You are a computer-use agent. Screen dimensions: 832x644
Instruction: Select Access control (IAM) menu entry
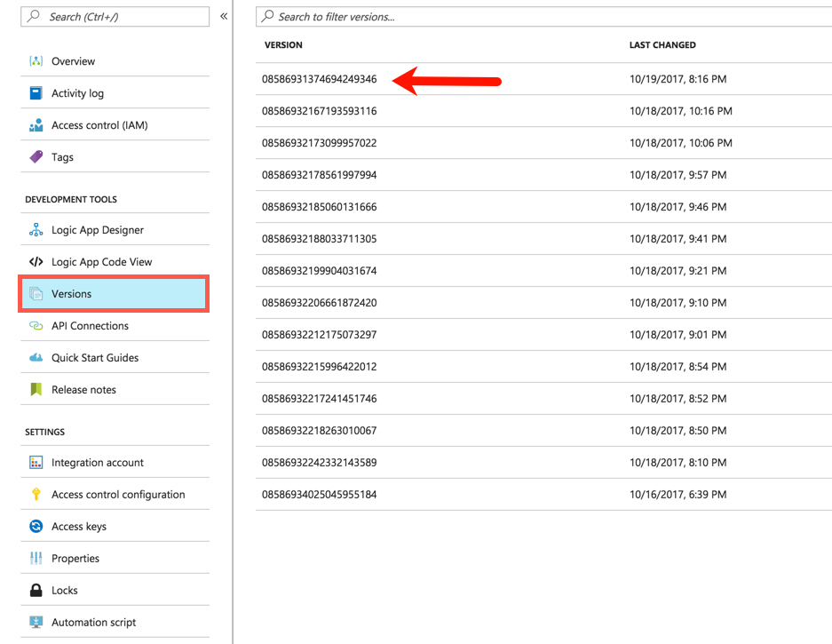point(115,125)
